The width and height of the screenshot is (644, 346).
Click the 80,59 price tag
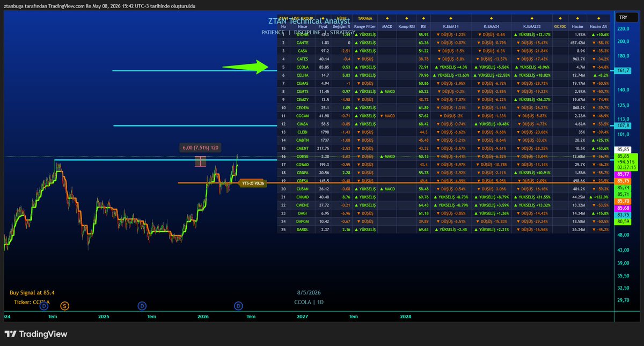pyautogui.click(x=624, y=221)
